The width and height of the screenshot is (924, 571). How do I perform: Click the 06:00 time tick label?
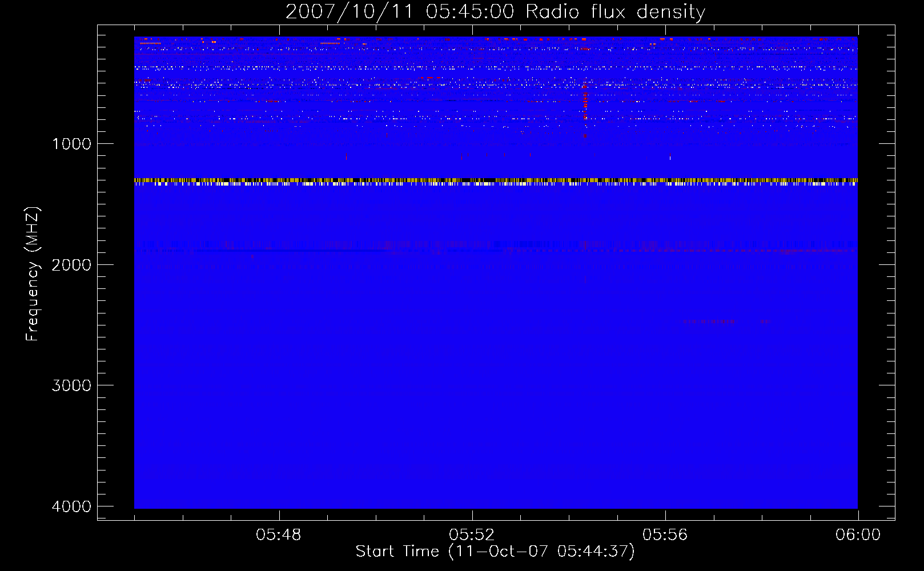(x=858, y=535)
